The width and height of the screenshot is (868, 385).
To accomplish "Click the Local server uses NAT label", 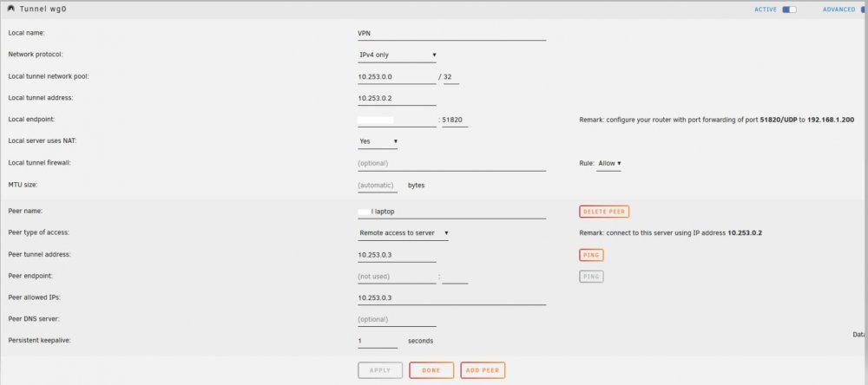I will pos(43,141).
